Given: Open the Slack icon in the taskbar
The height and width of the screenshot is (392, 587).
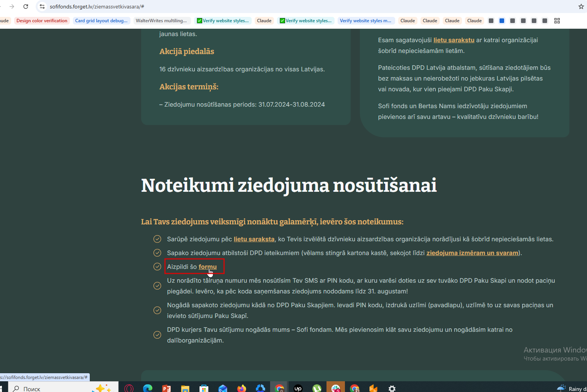Looking at the screenshot, I should coord(336,388).
